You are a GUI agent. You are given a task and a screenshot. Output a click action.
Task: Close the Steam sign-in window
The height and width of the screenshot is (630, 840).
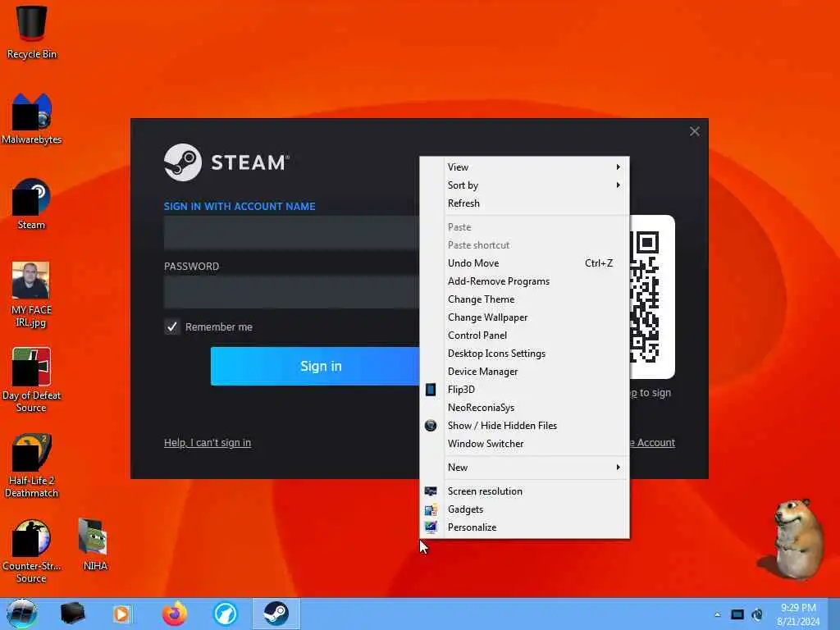(x=694, y=132)
